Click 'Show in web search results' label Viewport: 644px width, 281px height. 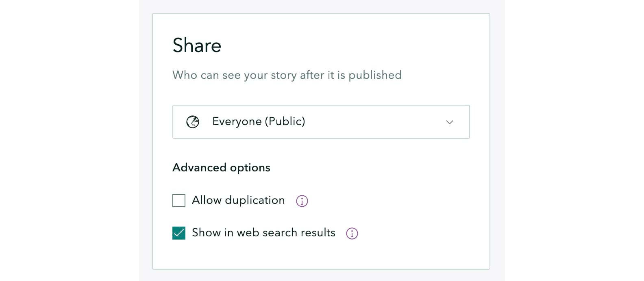pos(263,233)
